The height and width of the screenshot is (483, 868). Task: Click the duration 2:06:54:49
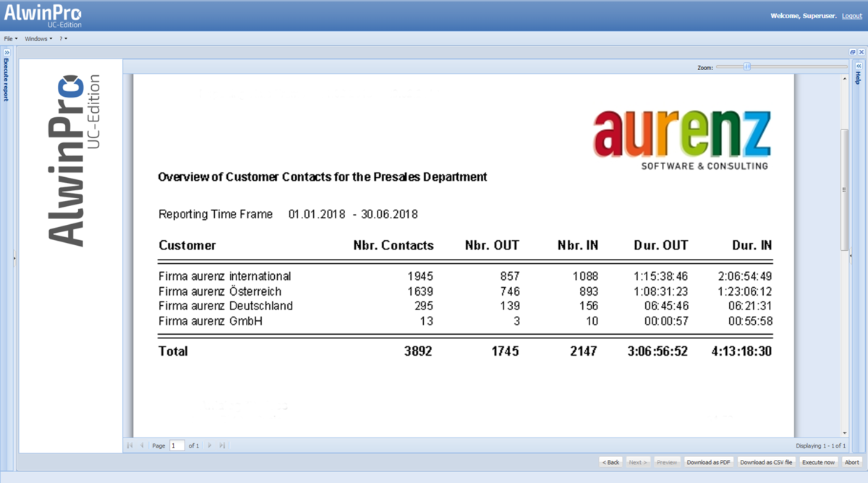(745, 276)
